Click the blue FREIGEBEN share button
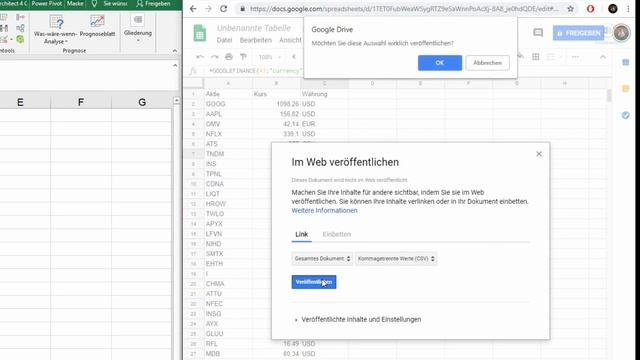The image size is (640, 360). (578, 33)
